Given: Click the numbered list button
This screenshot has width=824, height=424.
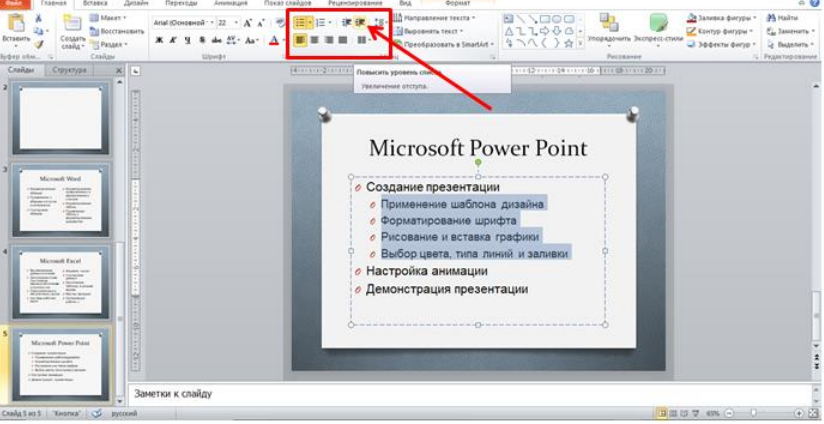Looking at the screenshot, I should 322,21.
